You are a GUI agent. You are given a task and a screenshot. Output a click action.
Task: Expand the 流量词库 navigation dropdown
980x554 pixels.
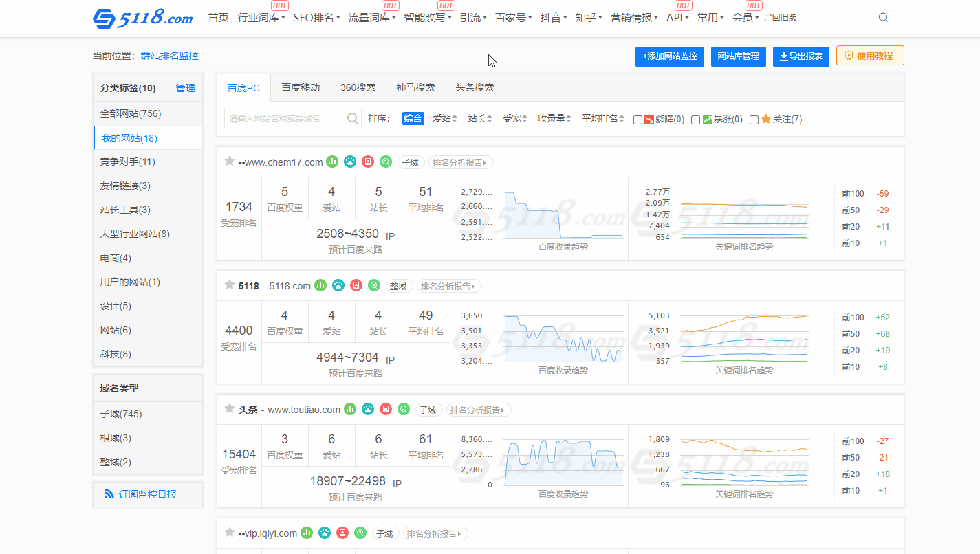click(x=372, y=18)
